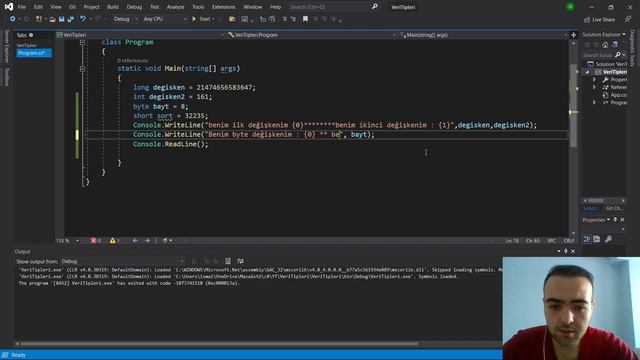The width and height of the screenshot is (640, 360).
Task: Open the Start button dropdown arrow
Action: tap(213, 19)
